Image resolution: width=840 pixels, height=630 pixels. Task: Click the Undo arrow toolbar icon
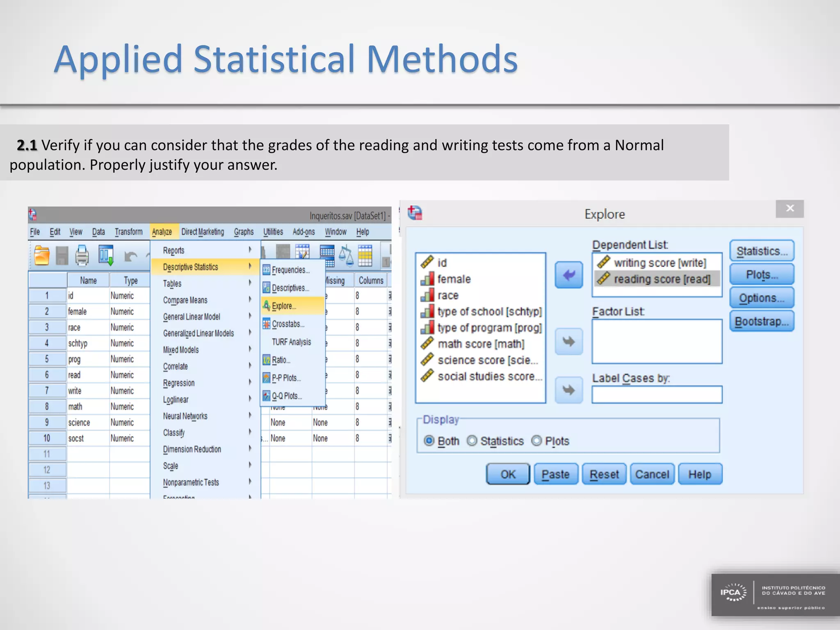(x=130, y=257)
